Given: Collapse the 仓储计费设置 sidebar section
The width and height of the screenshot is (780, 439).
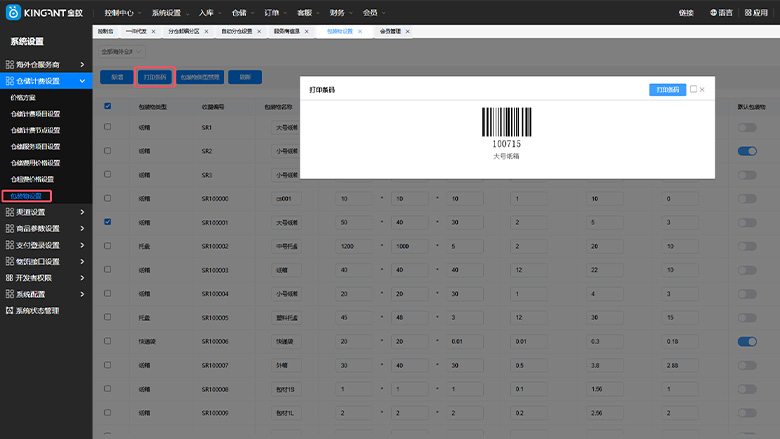Looking at the screenshot, I should tap(82, 81).
